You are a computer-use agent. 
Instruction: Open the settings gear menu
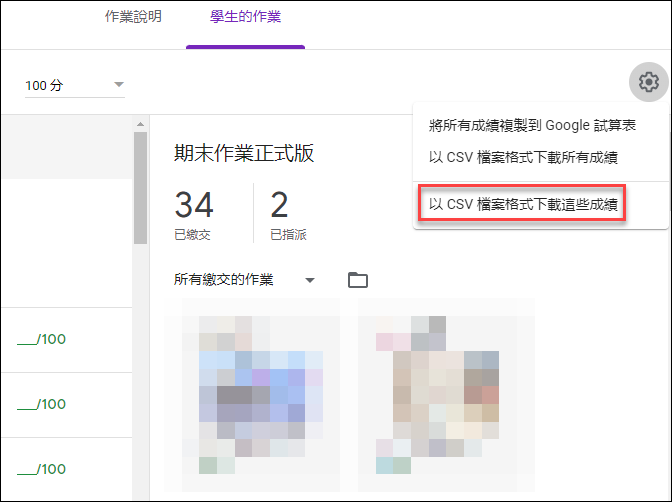[648, 82]
